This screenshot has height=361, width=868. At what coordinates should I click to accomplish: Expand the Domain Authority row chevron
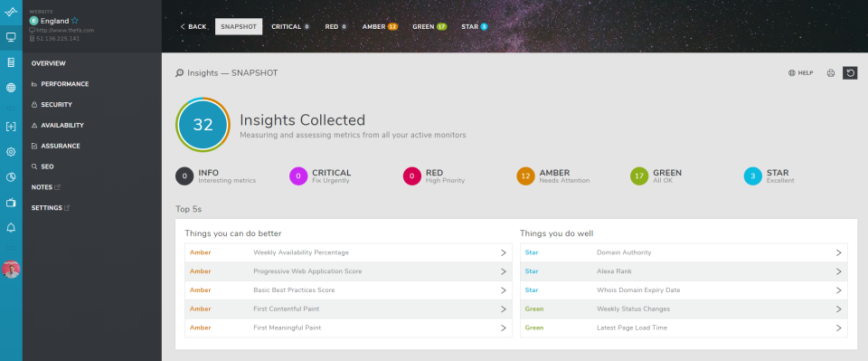(x=839, y=252)
